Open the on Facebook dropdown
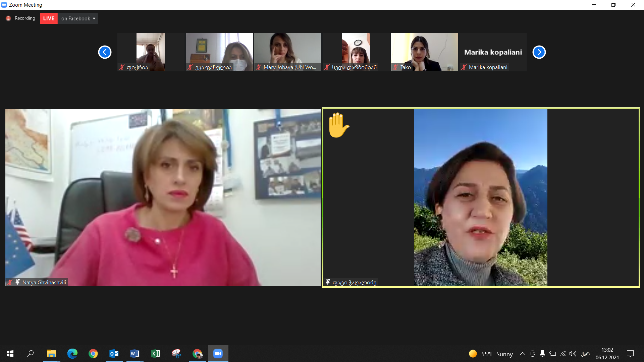The width and height of the screenshot is (644, 362). pyautogui.click(x=78, y=18)
